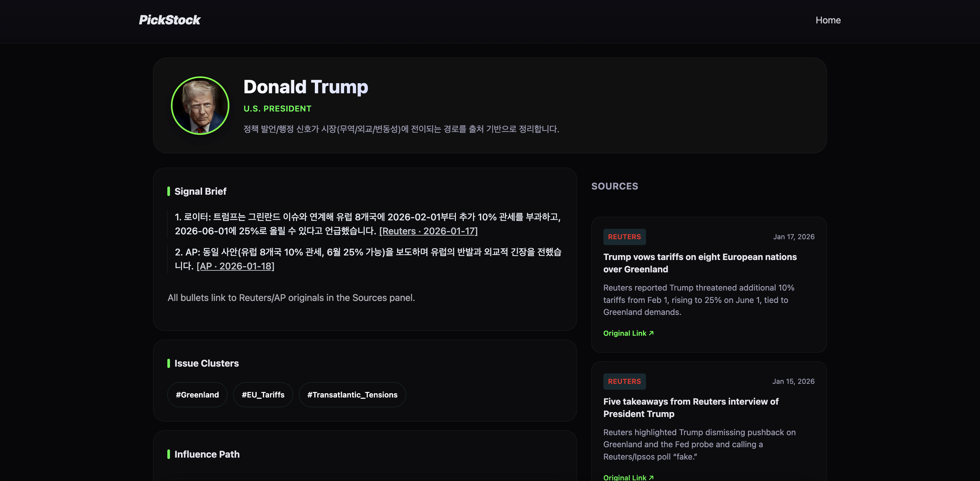Toggle the #Transatlantic_Tensions issue cluster chip

coord(352,395)
